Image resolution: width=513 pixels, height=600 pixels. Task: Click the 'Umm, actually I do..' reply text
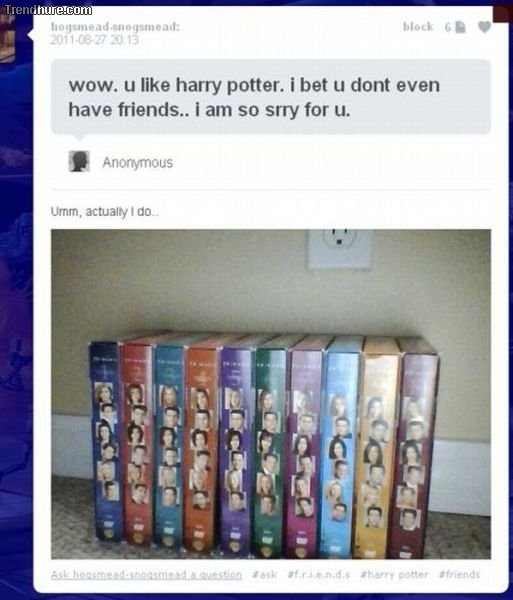[104, 212]
